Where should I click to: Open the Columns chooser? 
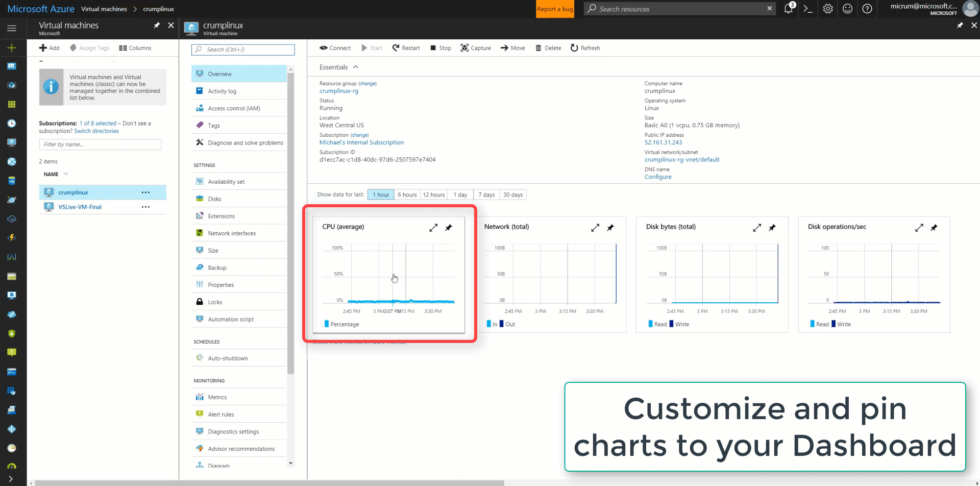[135, 48]
